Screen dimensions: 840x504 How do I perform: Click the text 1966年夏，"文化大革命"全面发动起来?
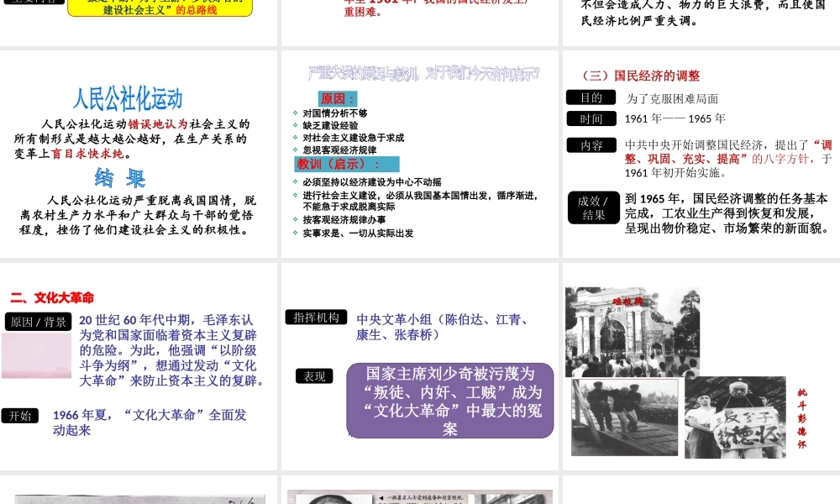150,422
